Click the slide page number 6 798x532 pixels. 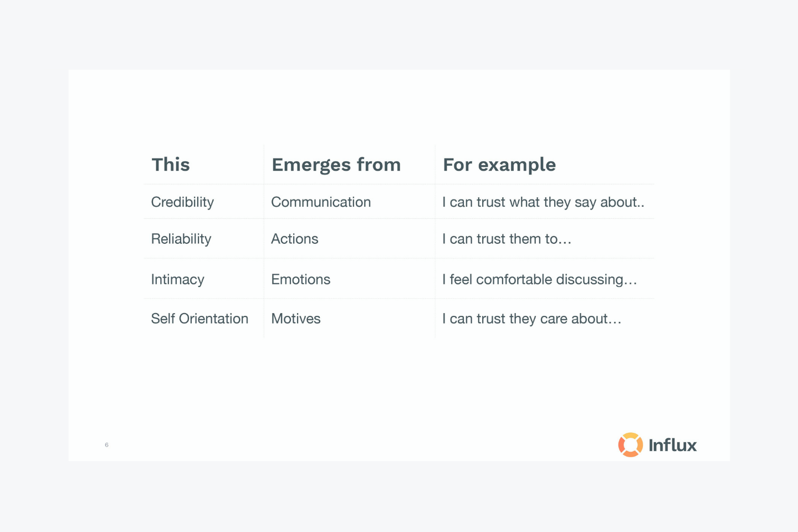coord(106,445)
